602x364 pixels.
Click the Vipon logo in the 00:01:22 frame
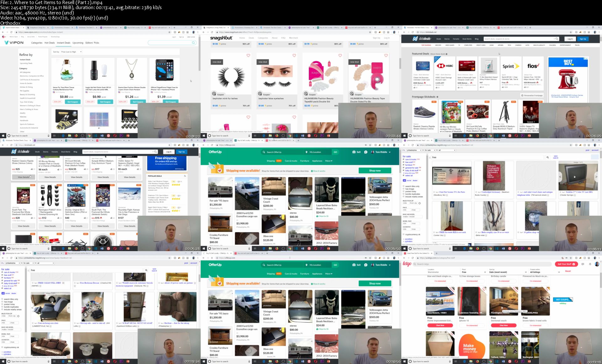pyautogui.click(x=14, y=42)
